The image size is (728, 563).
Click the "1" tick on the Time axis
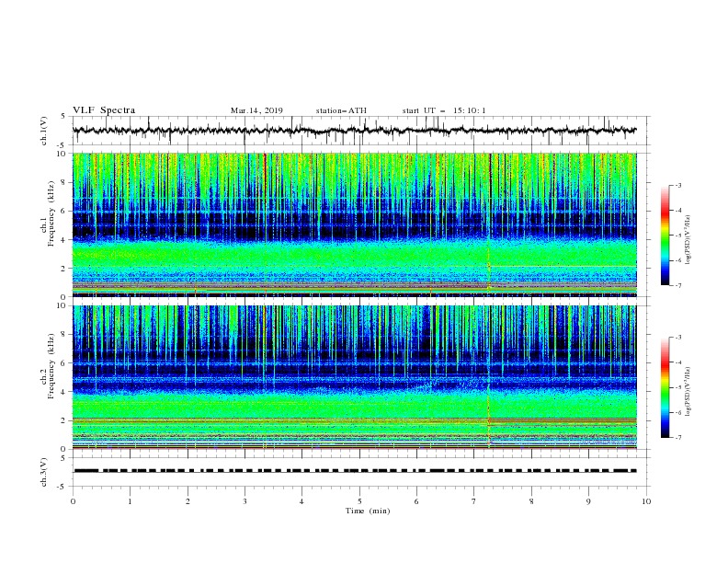130,501
